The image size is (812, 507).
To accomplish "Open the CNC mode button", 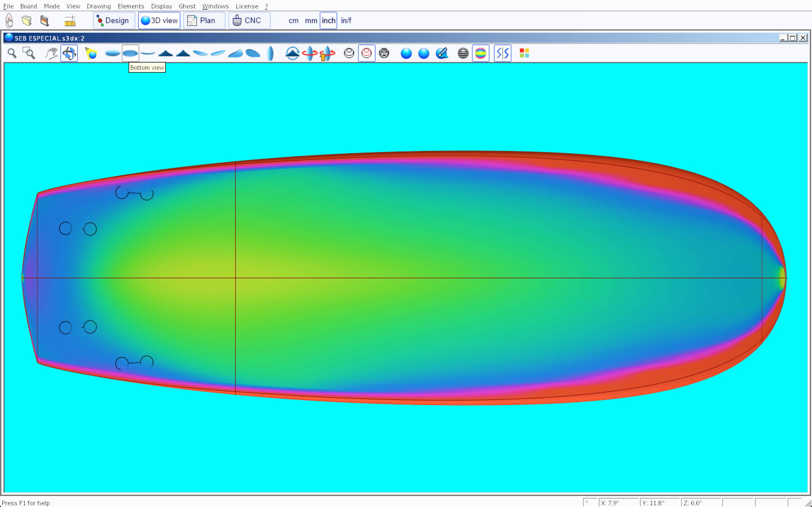I will pyautogui.click(x=249, y=21).
